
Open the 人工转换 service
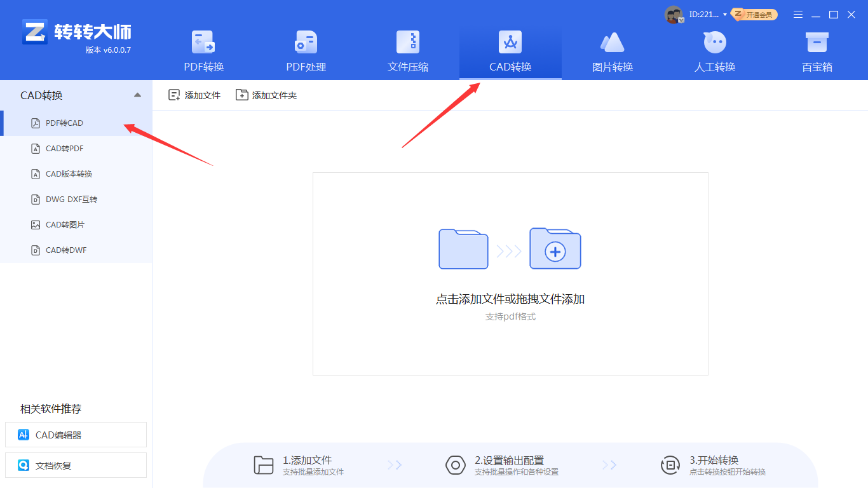[714, 51]
